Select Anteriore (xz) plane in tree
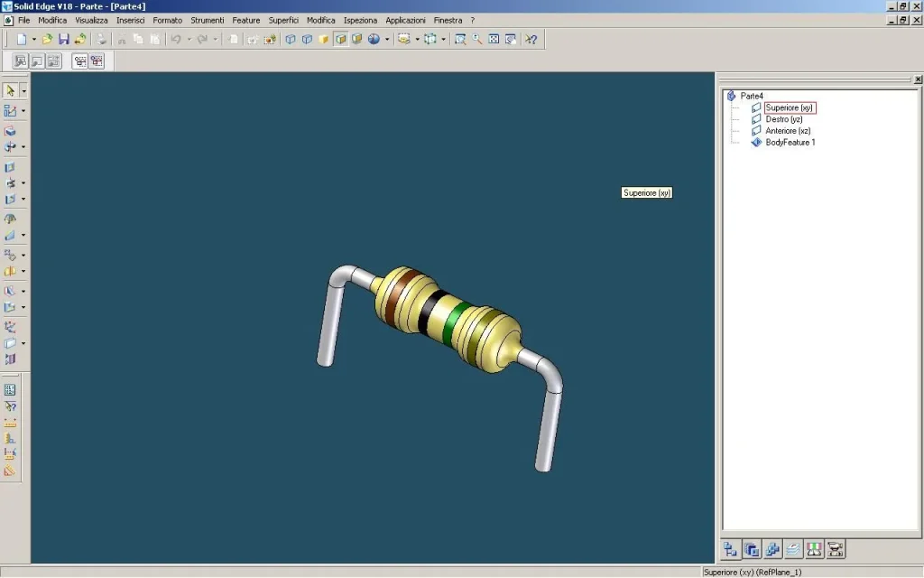The height and width of the screenshot is (578, 924). 788,131
